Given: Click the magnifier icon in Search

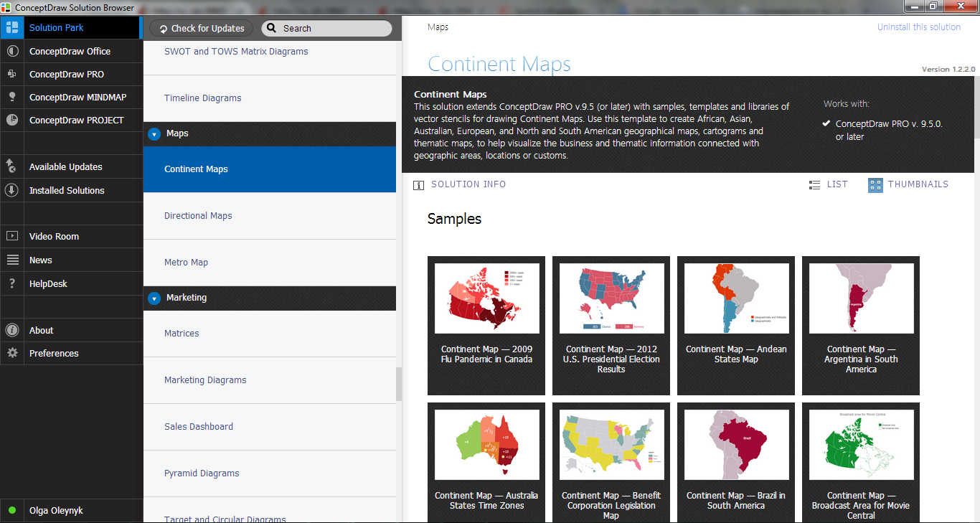Looking at the screenshot, I should 271,29.
